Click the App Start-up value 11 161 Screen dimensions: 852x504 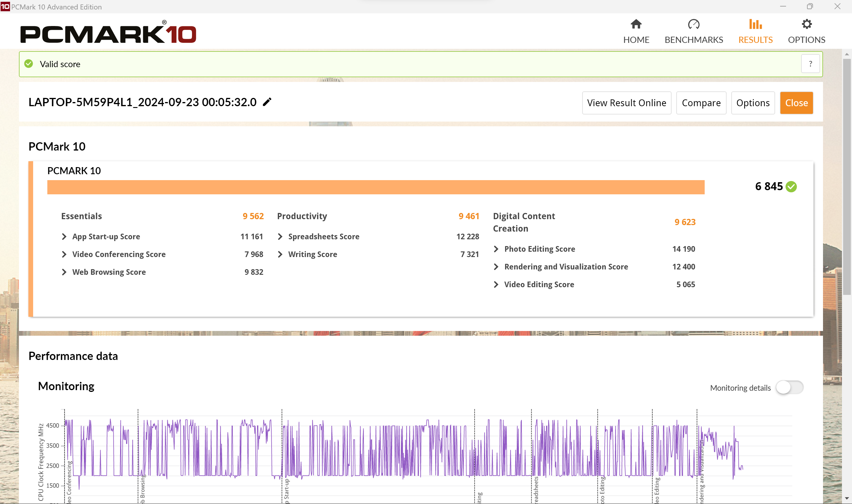[x=252, y=236]
